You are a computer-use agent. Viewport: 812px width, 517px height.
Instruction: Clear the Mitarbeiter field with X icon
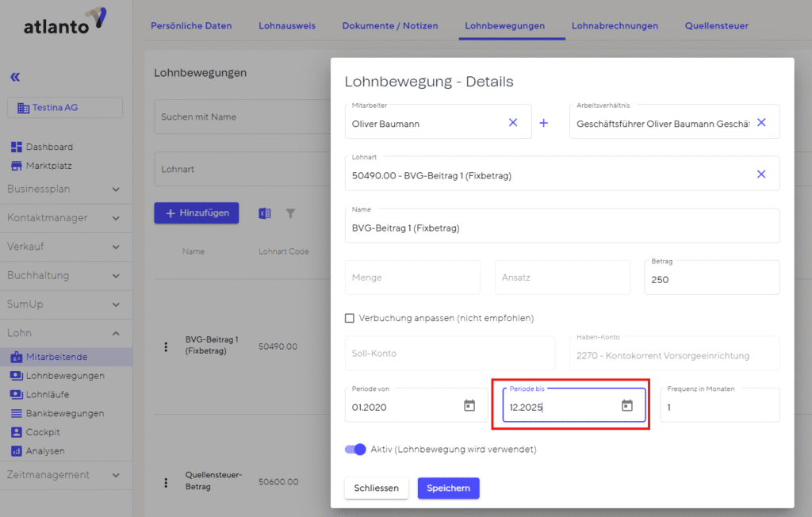point(512,123)
